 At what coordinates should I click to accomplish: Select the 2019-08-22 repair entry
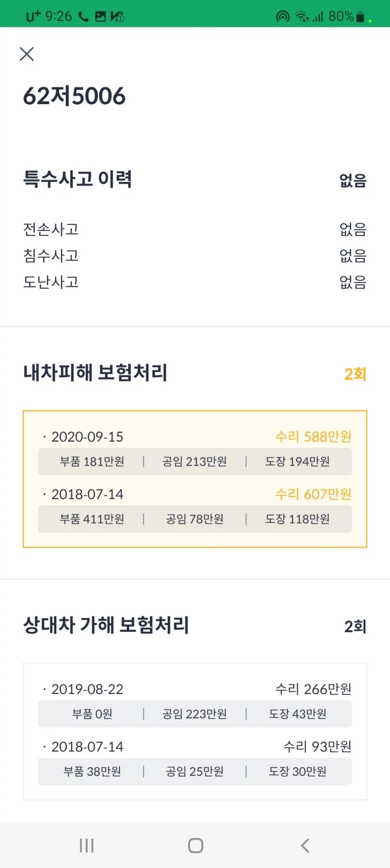pos(87,689)
